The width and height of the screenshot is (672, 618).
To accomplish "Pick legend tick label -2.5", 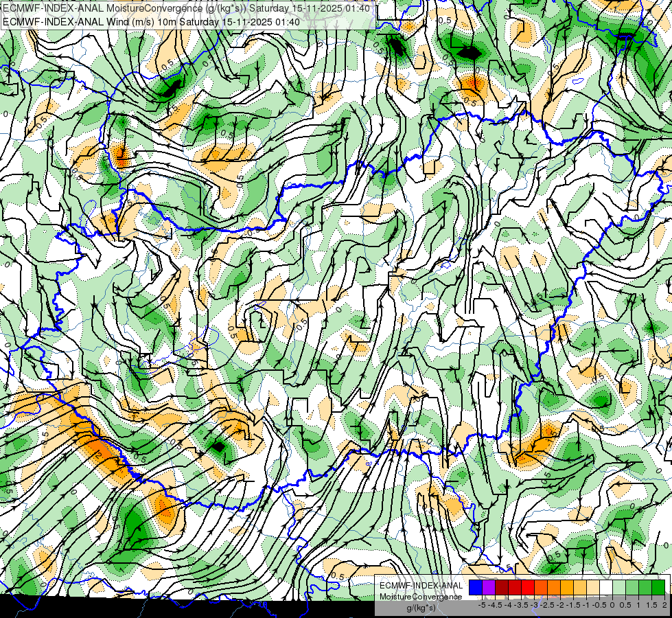I will 547,605.
